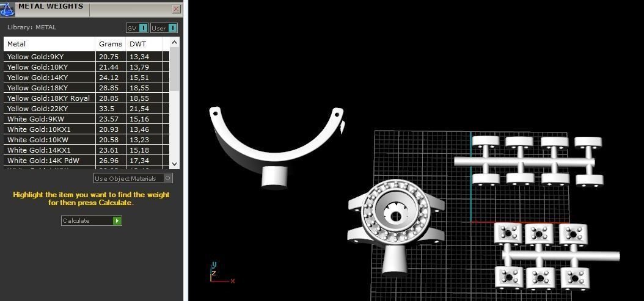Screen dimensions: 644x301
Task: Select the Yellow Gold:18KY row
Action: [86, 88]
